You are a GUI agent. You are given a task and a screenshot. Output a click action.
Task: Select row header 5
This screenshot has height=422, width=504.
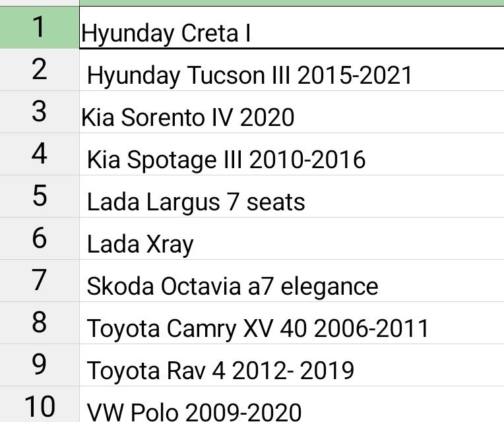[40, 196]
